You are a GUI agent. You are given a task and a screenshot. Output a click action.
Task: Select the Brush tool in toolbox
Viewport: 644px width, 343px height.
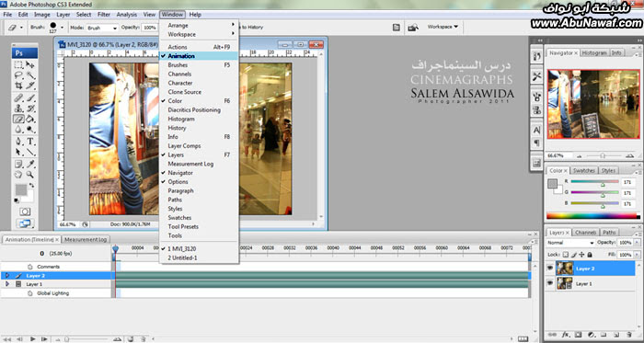coord(30,98)
